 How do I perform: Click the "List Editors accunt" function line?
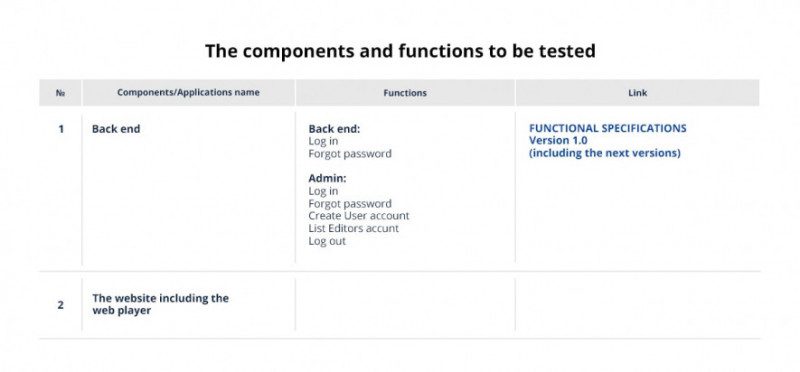click(x=353, y=228)
